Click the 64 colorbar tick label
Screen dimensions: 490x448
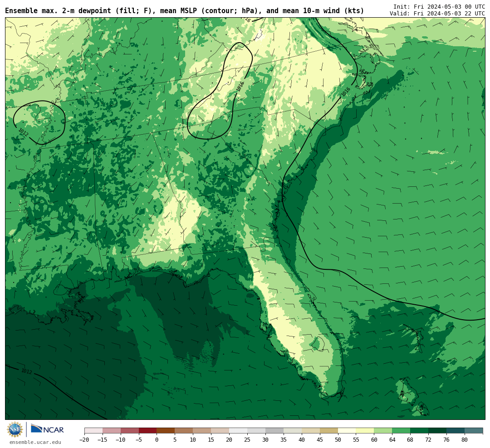click(392, 439)
